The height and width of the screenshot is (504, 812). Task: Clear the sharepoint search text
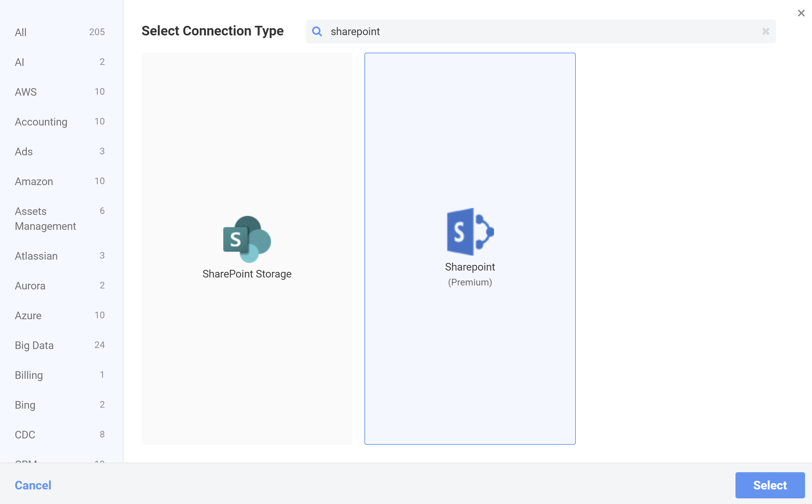(765, 31)
